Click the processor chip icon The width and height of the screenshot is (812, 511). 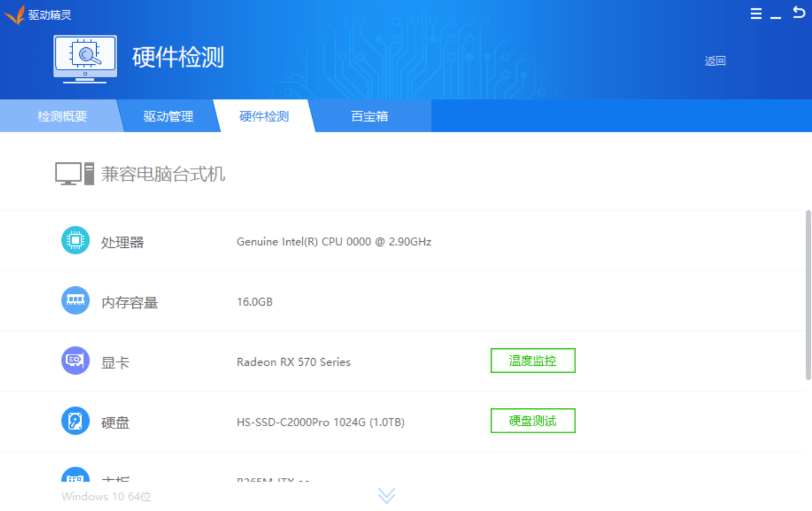(x=75, y=241)
